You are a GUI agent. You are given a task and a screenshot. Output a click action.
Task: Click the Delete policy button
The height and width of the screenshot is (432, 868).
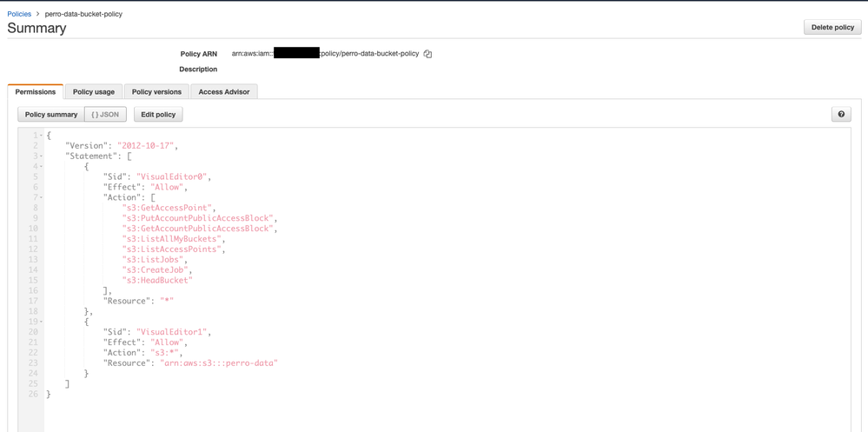tap(832, 27)
